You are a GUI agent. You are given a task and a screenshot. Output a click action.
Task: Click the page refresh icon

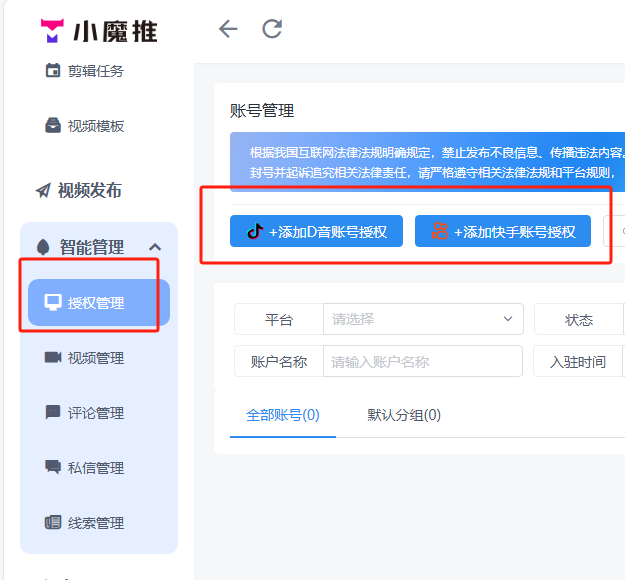tap(272, 29)
